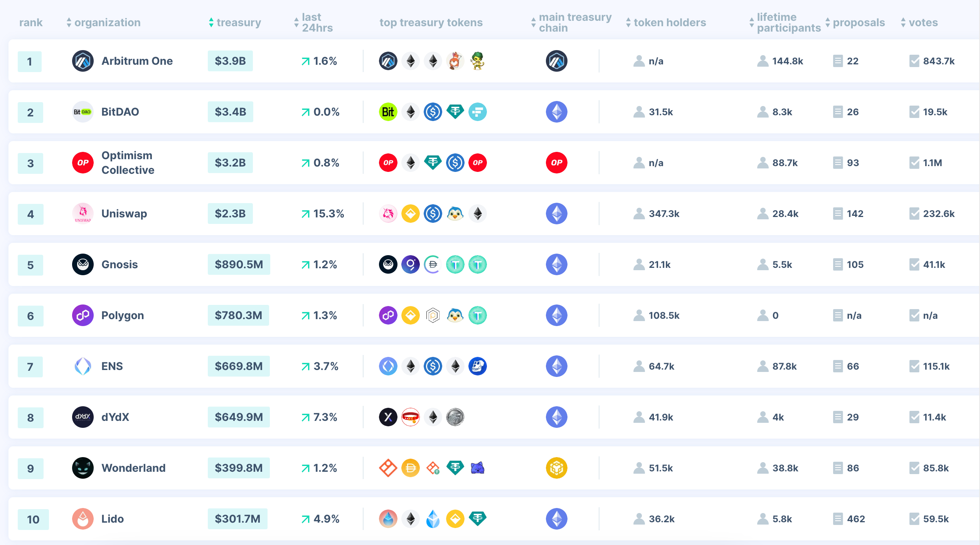Toggle sorting on the treasury column
This screenshot has height=545, width=980.
point(211,22)
